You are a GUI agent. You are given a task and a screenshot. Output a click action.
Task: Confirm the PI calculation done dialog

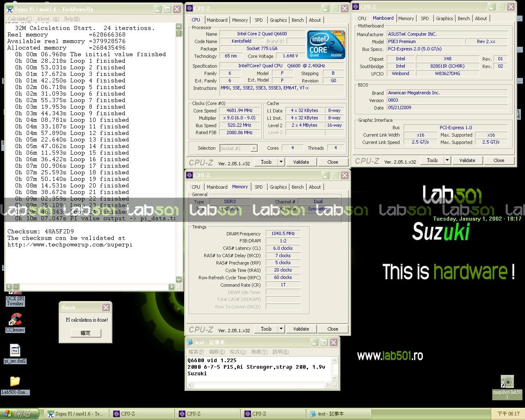click(85, 333)
